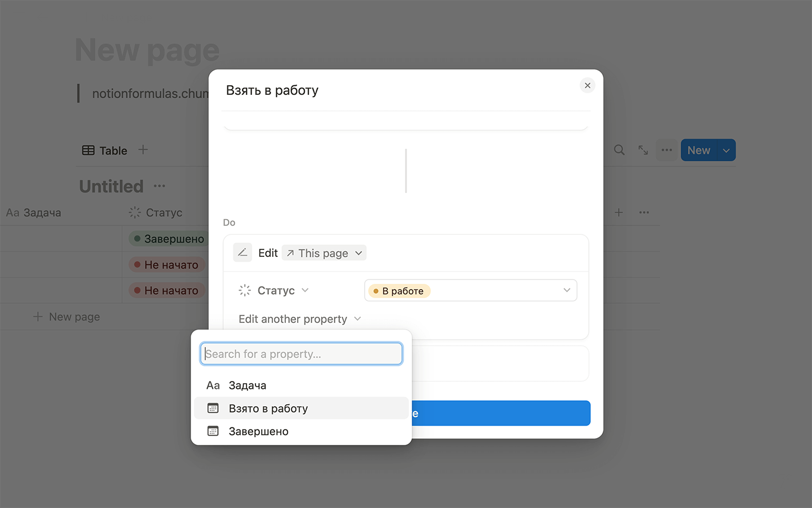Click the Не начато tag in third row

coord(166,291)
